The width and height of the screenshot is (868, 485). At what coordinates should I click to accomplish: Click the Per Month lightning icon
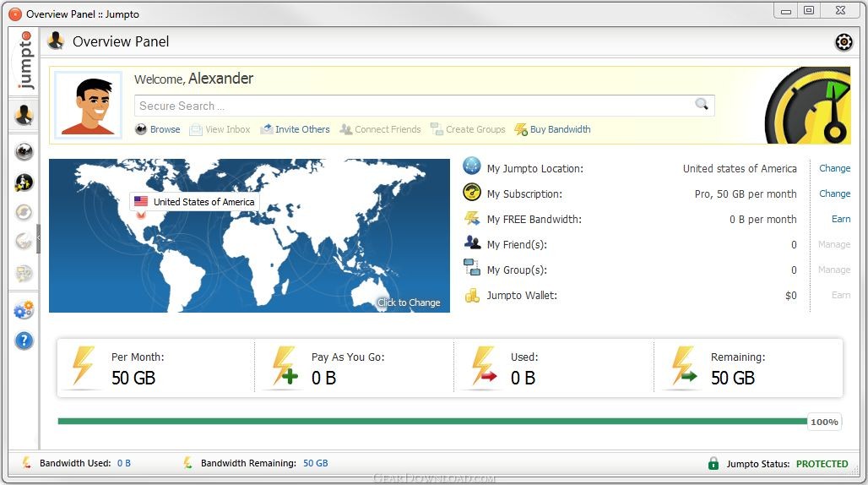(83, 365)
